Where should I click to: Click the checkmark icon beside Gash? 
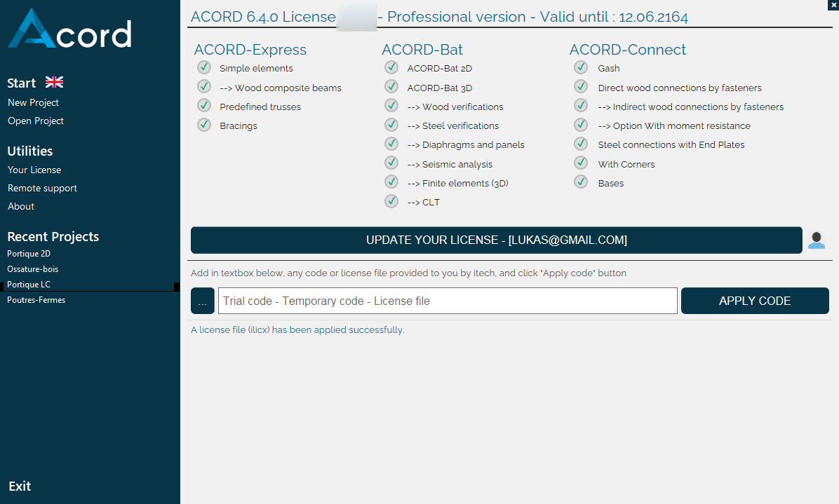581,67
